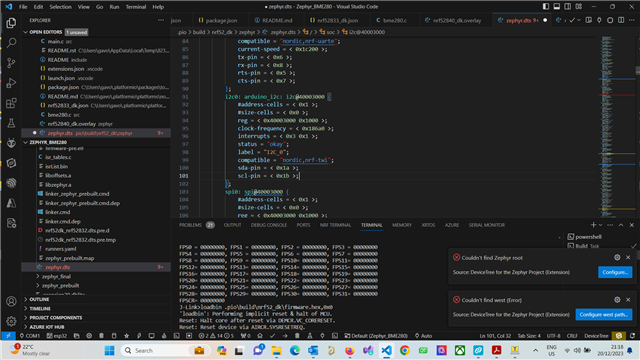Click the errors and warnings counter in status bar
The width and height of the screenshot is (640, 360).
pyautogui.click(x=216, y=336)
